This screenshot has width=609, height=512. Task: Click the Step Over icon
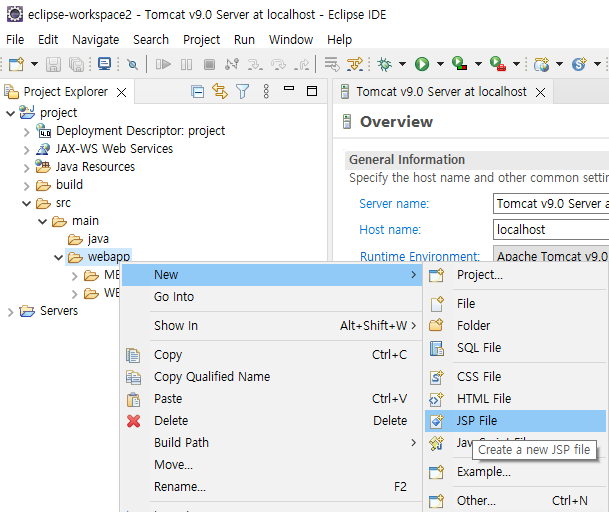point(278,64)
